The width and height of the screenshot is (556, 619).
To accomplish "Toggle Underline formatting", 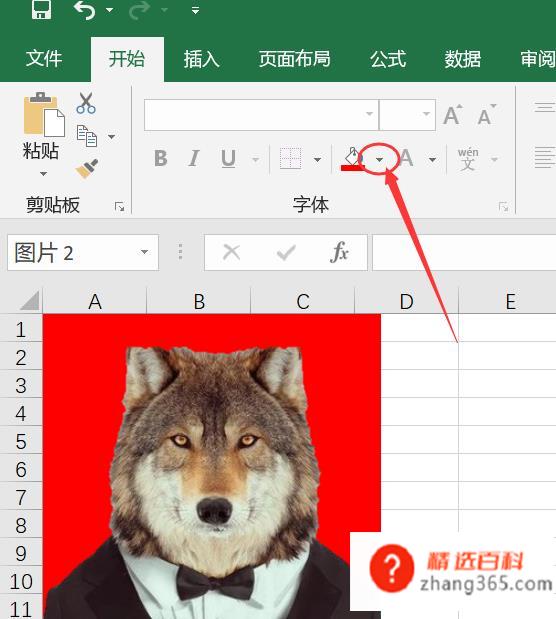I will (x=228, y=159).
